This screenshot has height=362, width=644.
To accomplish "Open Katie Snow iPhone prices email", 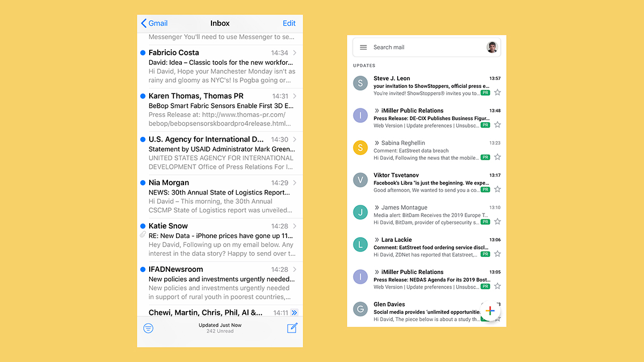I will (x=220, y=240).
